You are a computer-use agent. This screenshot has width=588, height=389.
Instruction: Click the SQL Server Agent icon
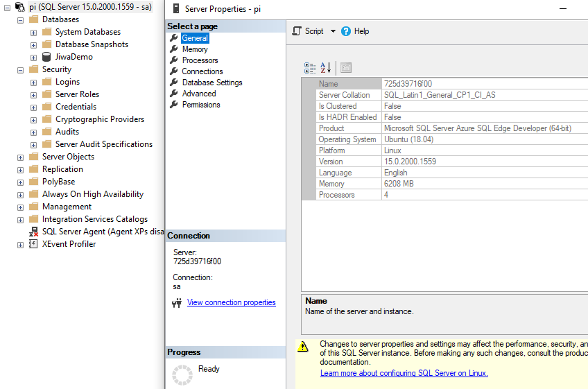coord(33,232)
